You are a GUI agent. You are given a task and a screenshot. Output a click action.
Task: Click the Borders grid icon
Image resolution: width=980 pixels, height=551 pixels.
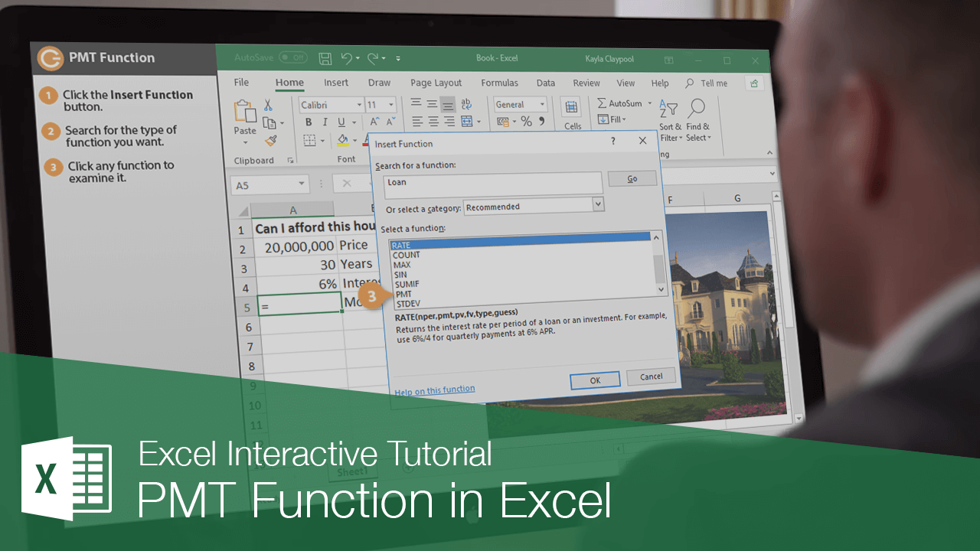309,141
